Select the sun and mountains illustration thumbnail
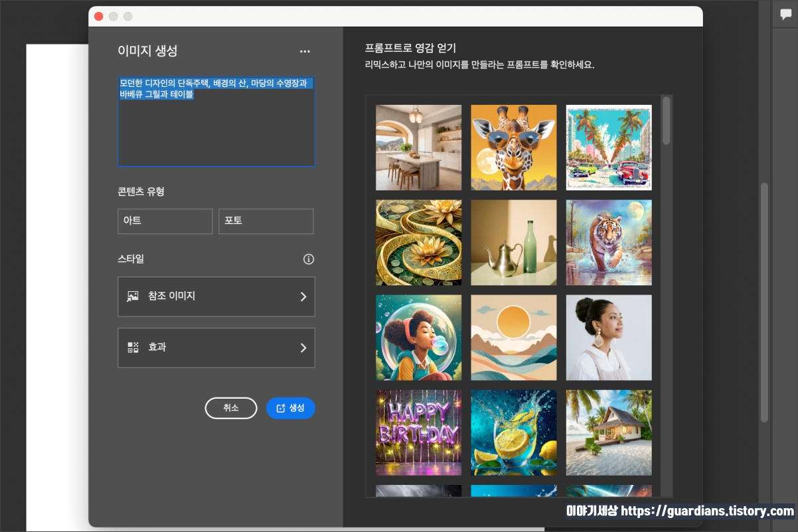Screen dimensions: 798x532 (514, 338)
